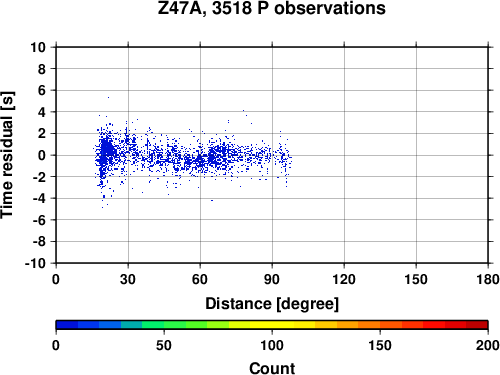Click the outlier point above 5 seconds

tap(108, 97)
